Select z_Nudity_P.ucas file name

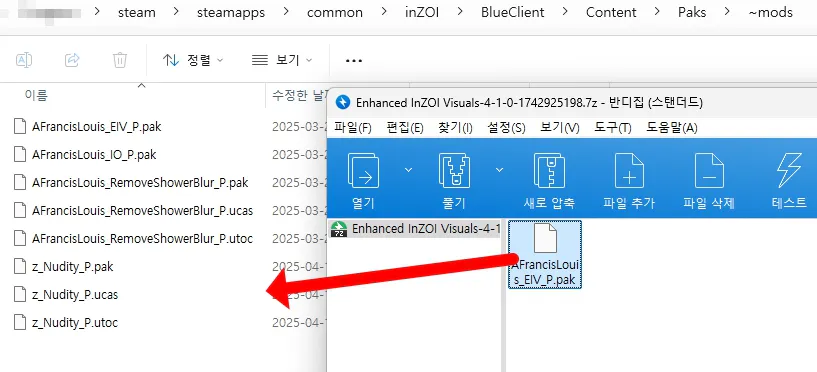(x=75, y=295)
